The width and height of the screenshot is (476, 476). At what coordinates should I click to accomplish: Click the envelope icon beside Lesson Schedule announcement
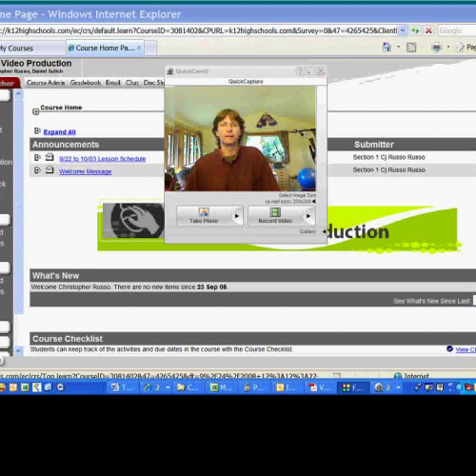[x=50, y=157]
